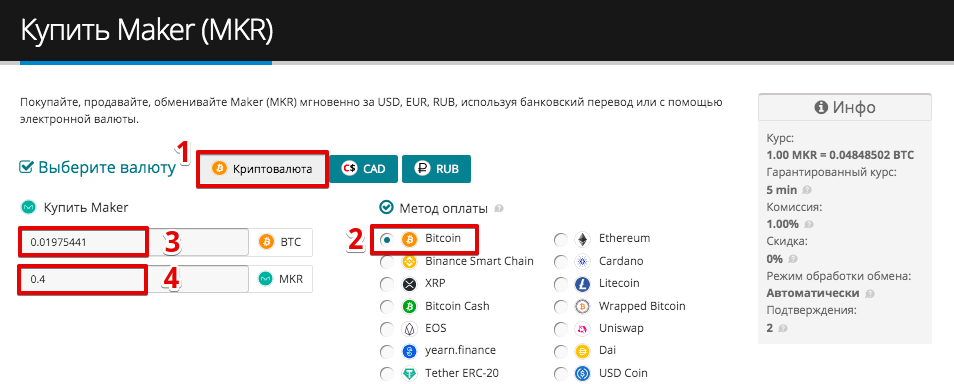Click the info icon in Инфо header

pyautogui.click(x=821, y=108)
